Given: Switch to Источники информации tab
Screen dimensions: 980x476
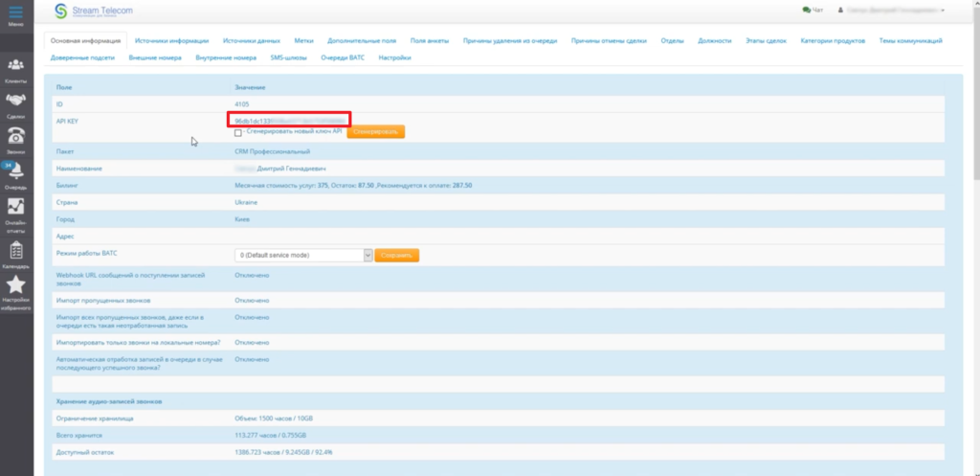Looking at the screenshot, I should pos(172,41).
